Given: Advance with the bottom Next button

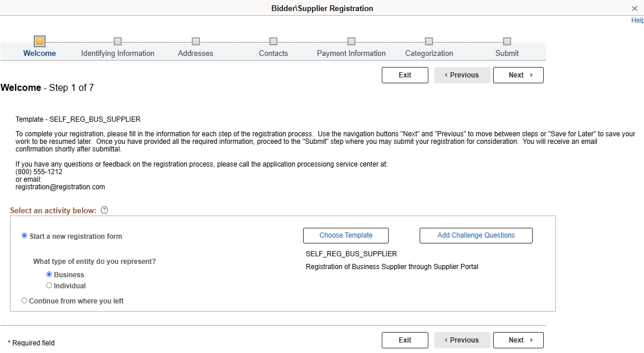Looking at the screenshot, I should 518,340.
